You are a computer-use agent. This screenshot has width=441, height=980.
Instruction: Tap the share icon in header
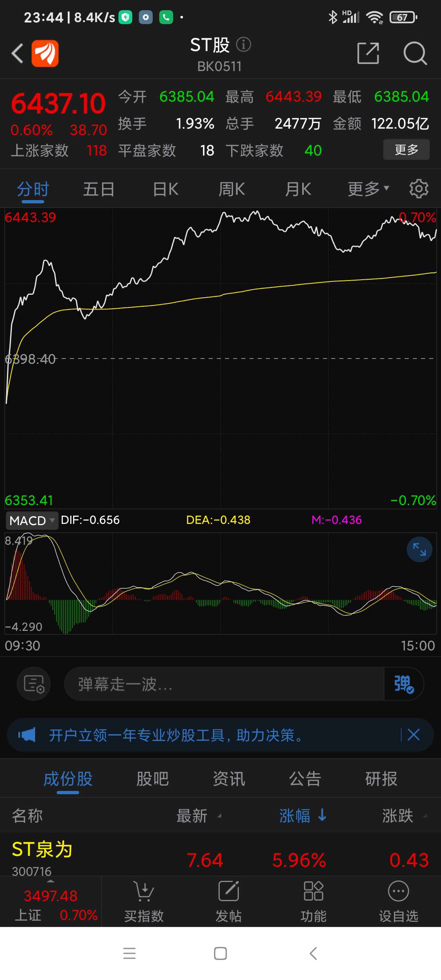[x=368, y=53]
